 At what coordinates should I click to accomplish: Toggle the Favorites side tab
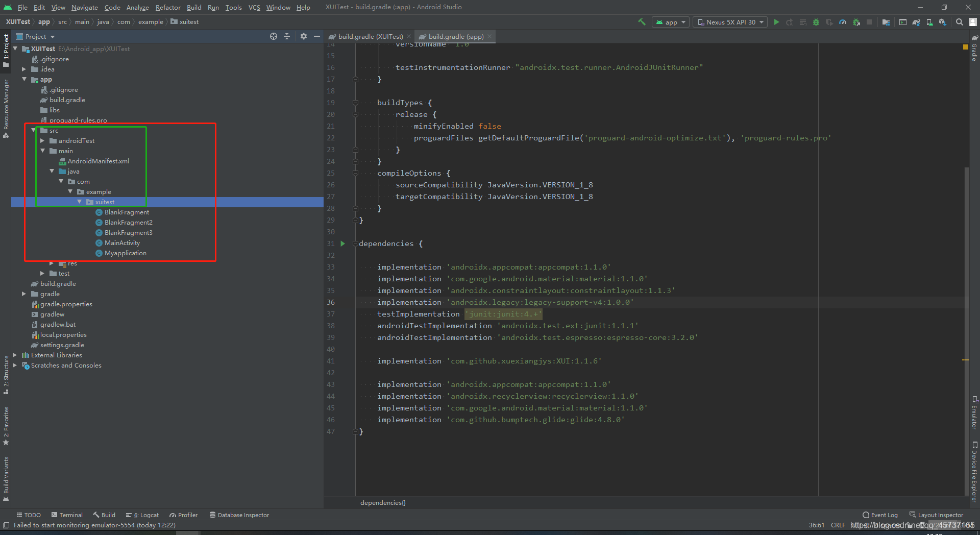pyautogui.click(x=6, y=425)
